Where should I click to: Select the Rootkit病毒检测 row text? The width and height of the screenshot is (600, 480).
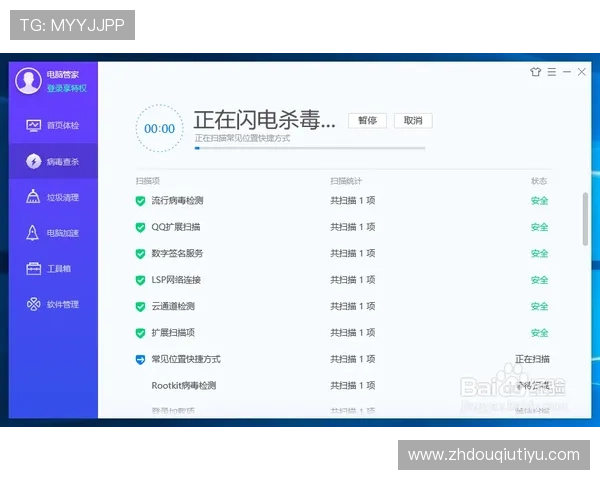tap(184, 385)
